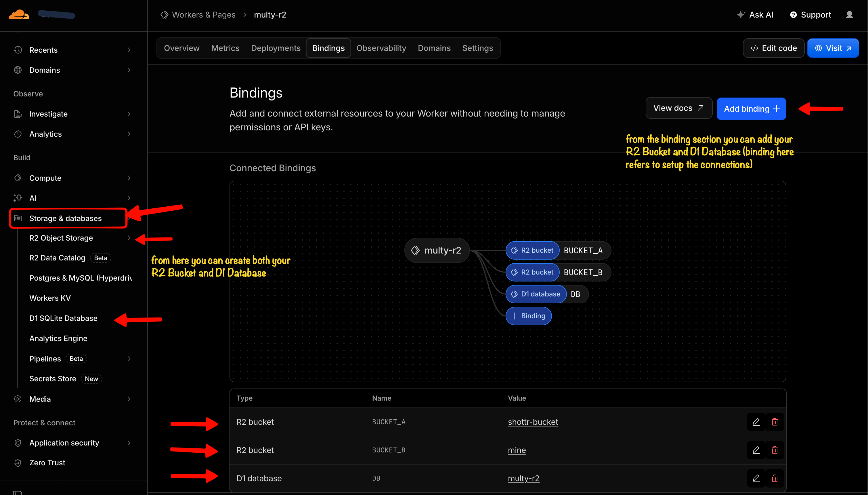Screen dimensions: 868x495
Task: Expand the Pipelines chevron
Action: (x=129, y=359)
